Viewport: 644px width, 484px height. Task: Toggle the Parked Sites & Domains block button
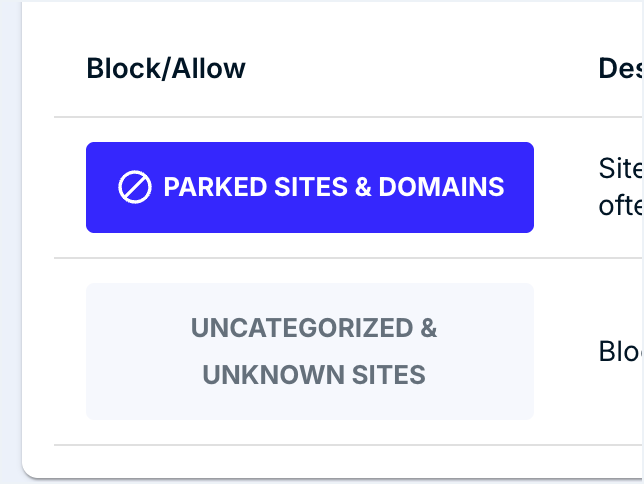[x=310, y=187]
